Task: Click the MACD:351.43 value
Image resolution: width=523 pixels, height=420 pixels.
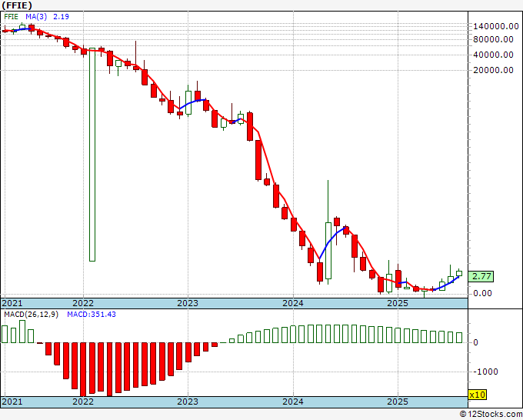Action: (x=92, y=315)
